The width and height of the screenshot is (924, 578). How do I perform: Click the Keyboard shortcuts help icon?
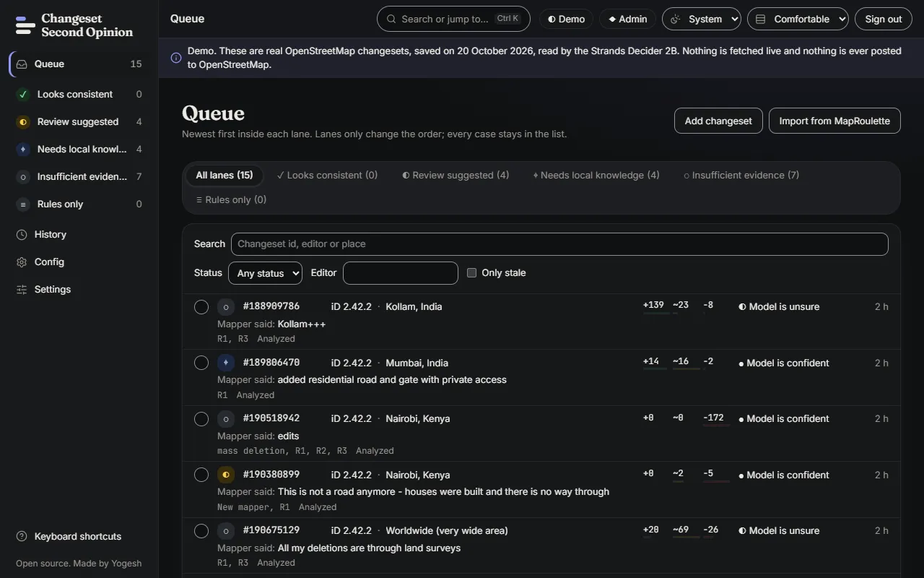click(22, 537)
